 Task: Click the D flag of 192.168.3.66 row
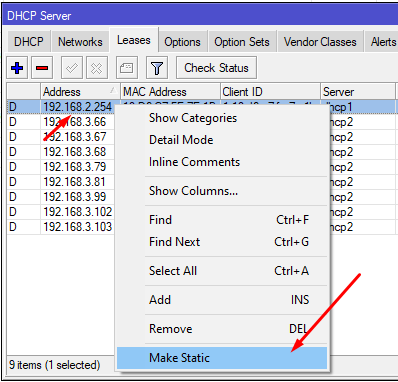pos(13,122)
